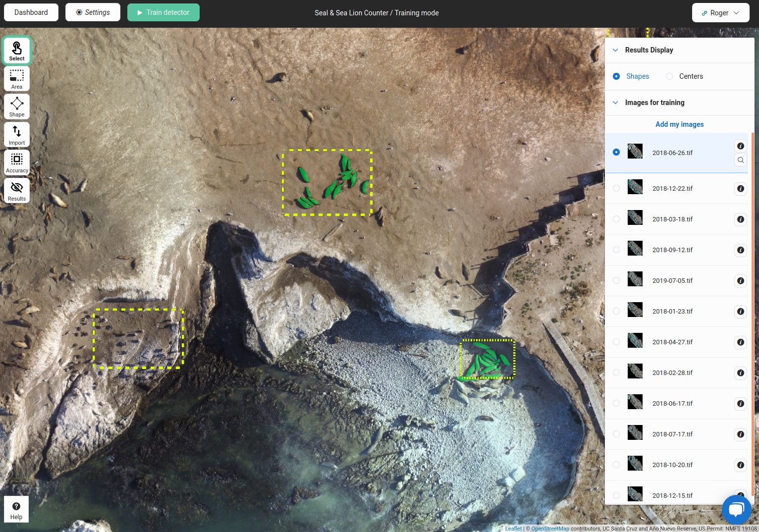Pick the Shape polygon tool
The width and height of the screenshot is (759, 532).
(x=17, y=106)
